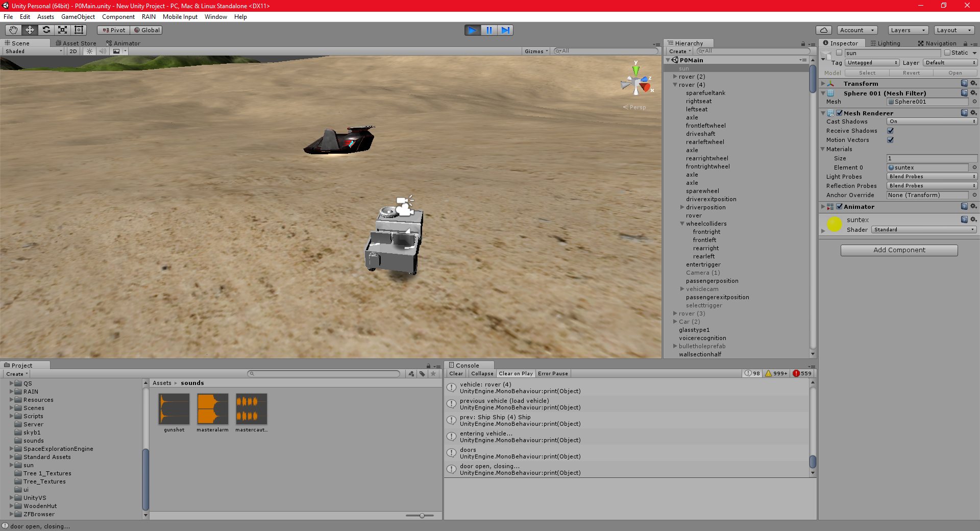The image size is (980, 531).
Task: Select the Scale tool
Action: pos(62,30)
